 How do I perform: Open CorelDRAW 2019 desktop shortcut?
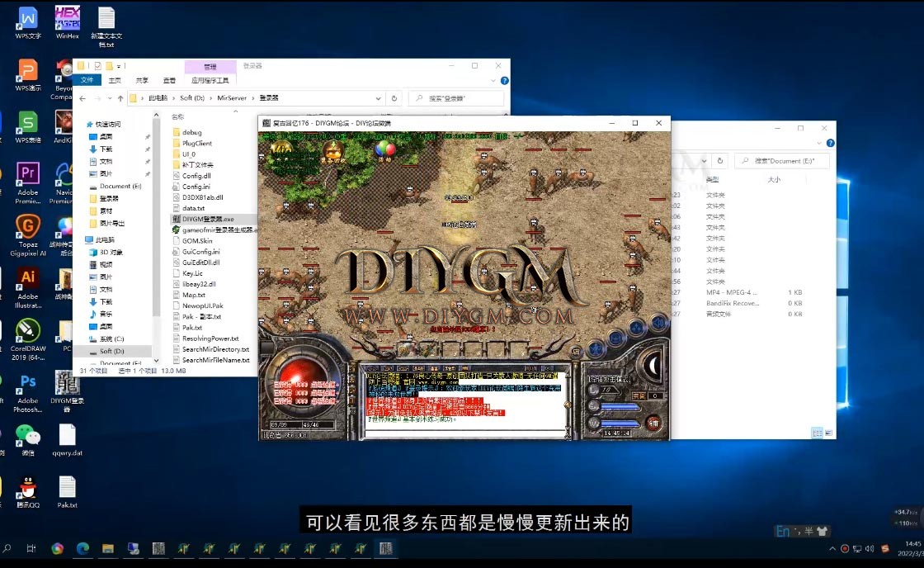coord(28,340)
